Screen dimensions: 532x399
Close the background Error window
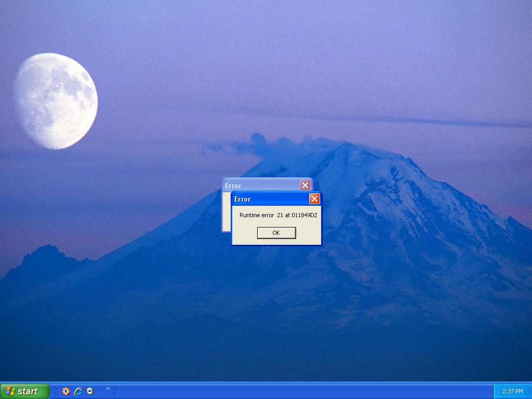(305, 185)
